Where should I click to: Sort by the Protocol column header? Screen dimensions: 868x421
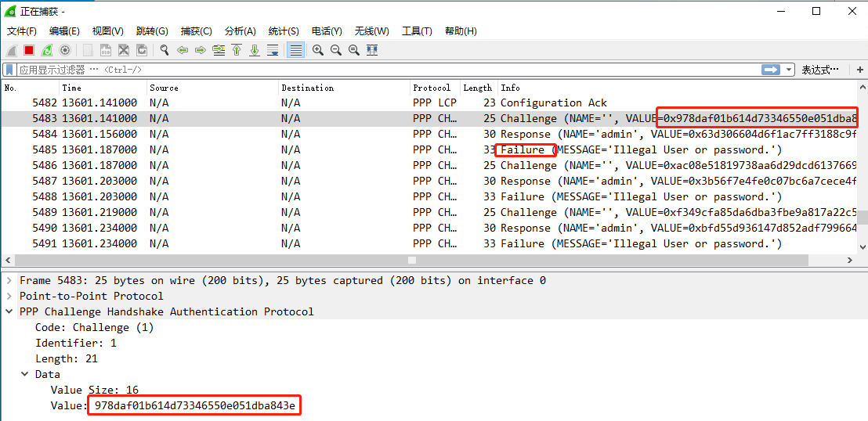(435, 88)
